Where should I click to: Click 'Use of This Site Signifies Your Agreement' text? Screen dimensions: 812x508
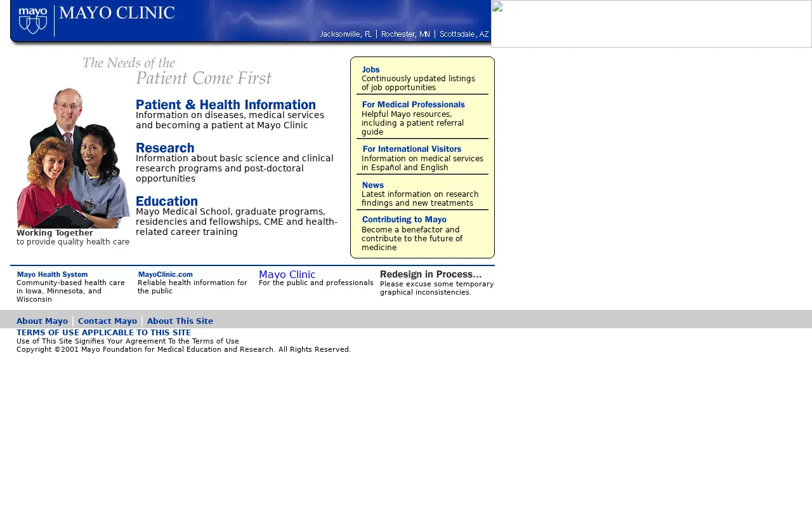[128, 341]
